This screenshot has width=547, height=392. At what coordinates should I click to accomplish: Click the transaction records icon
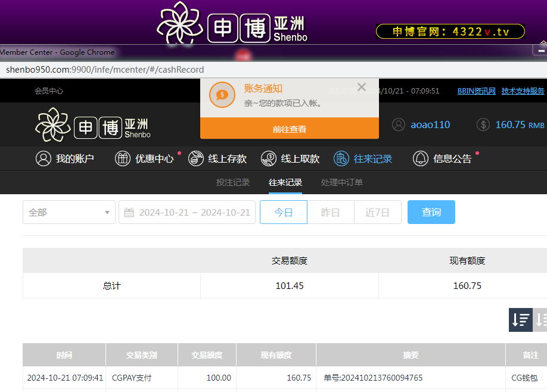click(341, 158)
